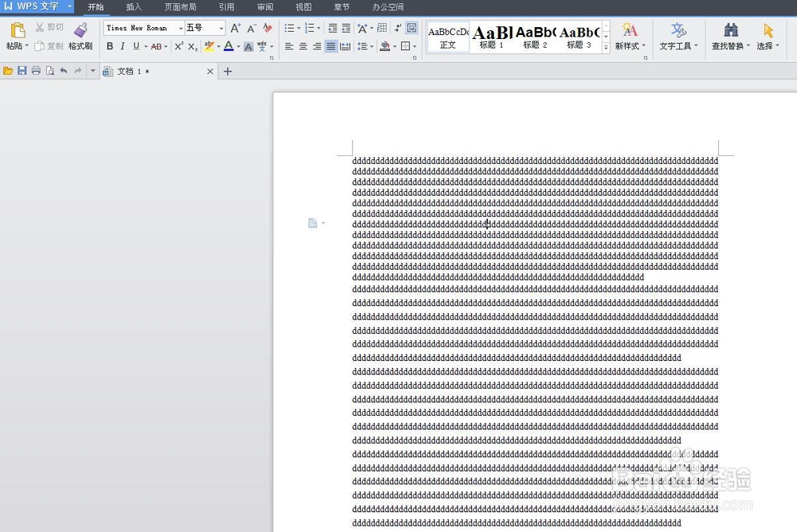Click the Paste (粘贴) icon
The width and height of the screenshot is (797, 532).
(18, 30)
